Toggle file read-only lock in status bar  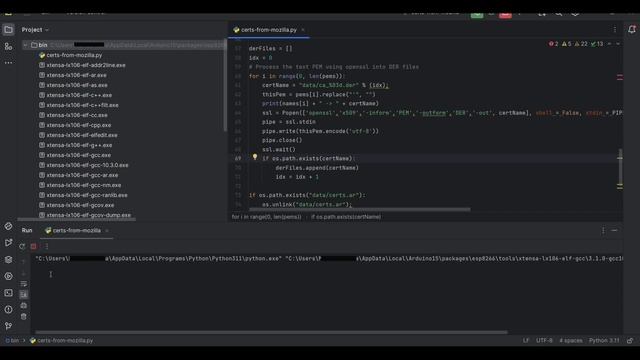[630, 340]
